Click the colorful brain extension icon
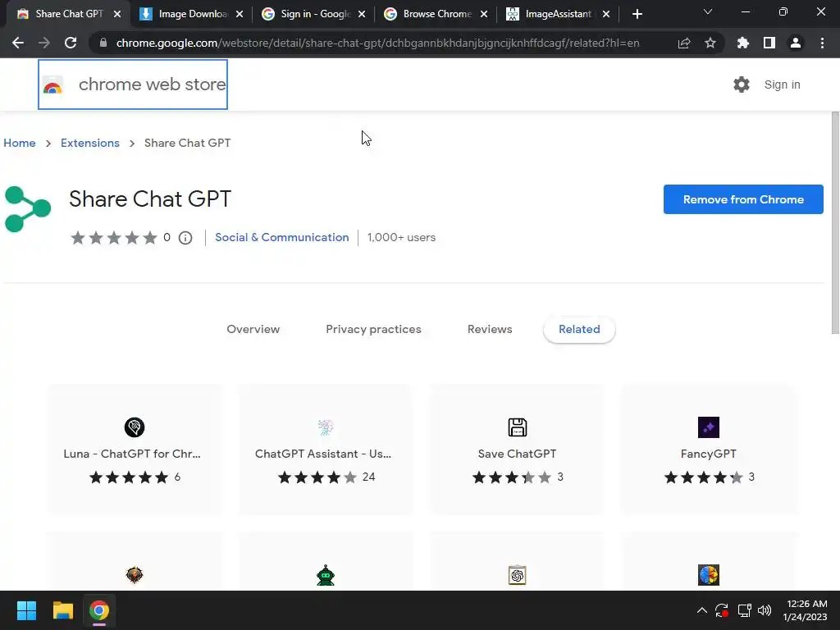The width and height of the screenshot is (840, 630). pyautogui.click(x=709, y=575)
